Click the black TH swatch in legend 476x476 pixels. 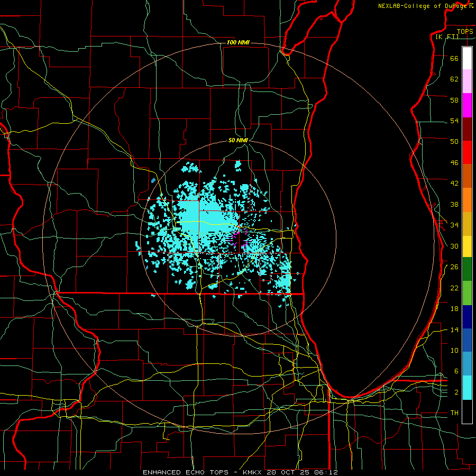point(467,411)
